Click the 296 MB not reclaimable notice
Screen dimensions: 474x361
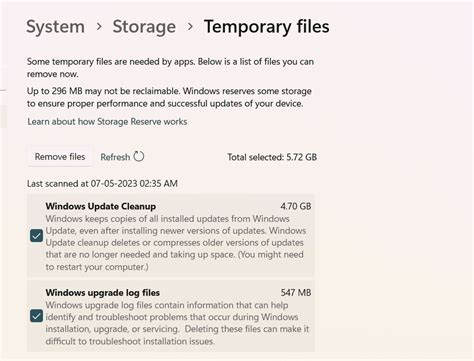169,97
